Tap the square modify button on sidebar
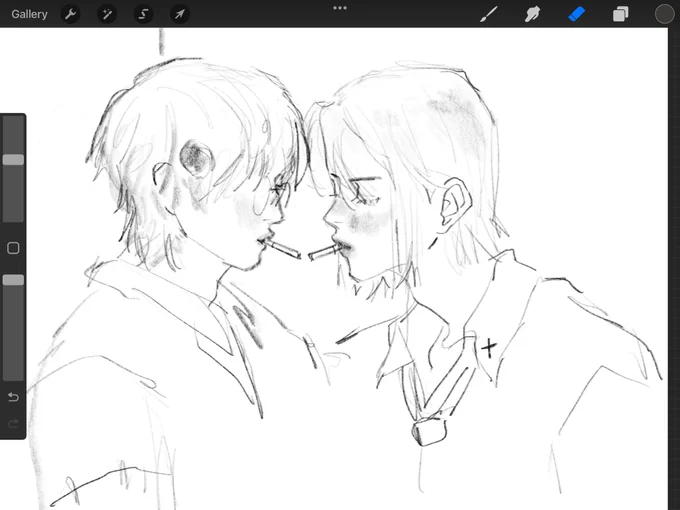The height and width of the screenshot is (510, 680). [x=13, y=248]
